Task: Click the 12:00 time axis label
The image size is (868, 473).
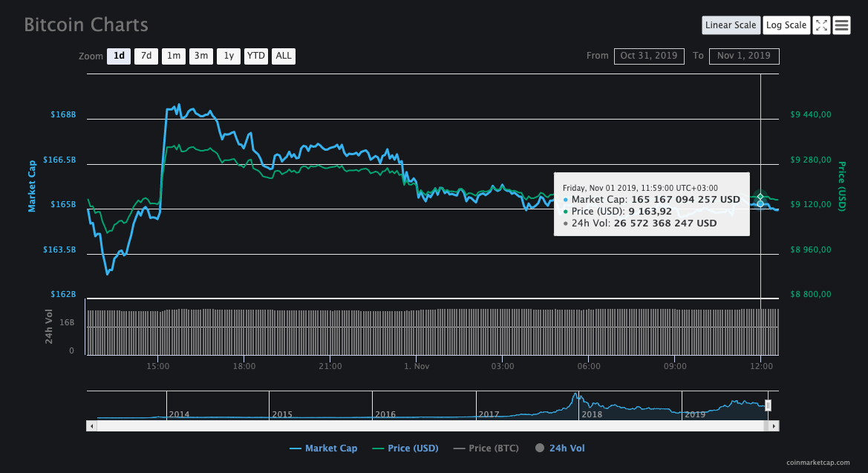Action: [x=762, y=366]
